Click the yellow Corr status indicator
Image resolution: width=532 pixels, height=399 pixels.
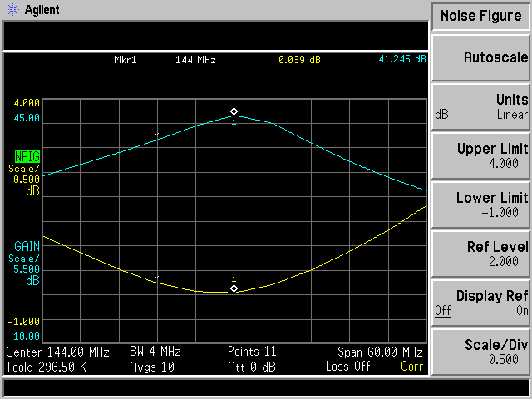tap(412, 367)
